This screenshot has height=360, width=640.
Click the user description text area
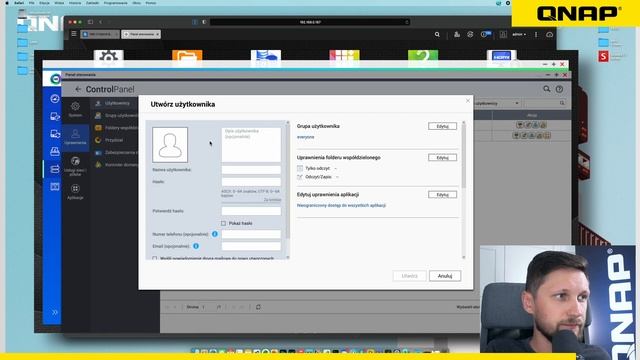click(251, 144)
